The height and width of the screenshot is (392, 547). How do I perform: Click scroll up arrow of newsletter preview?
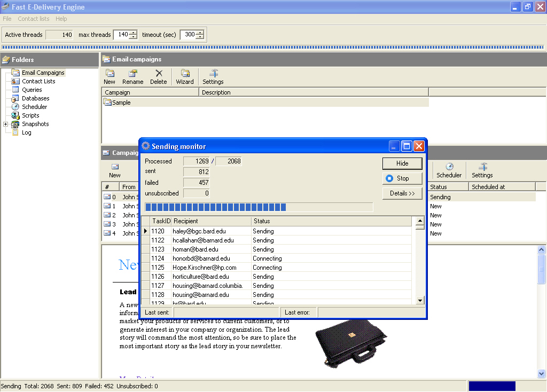(542, 249)
